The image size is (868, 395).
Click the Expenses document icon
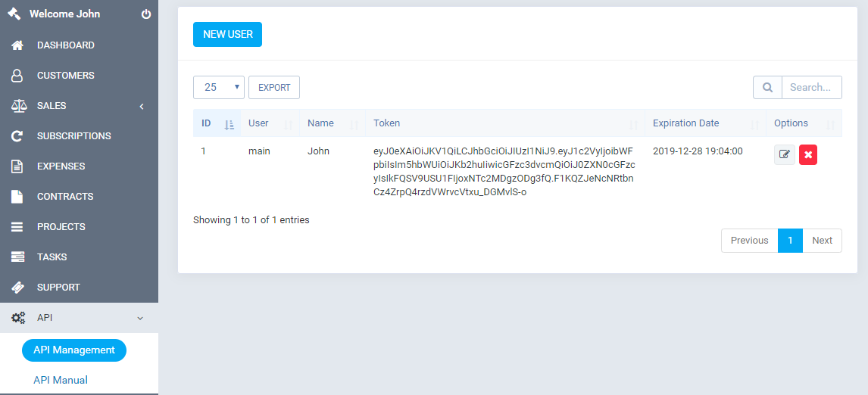click(17, 166)
